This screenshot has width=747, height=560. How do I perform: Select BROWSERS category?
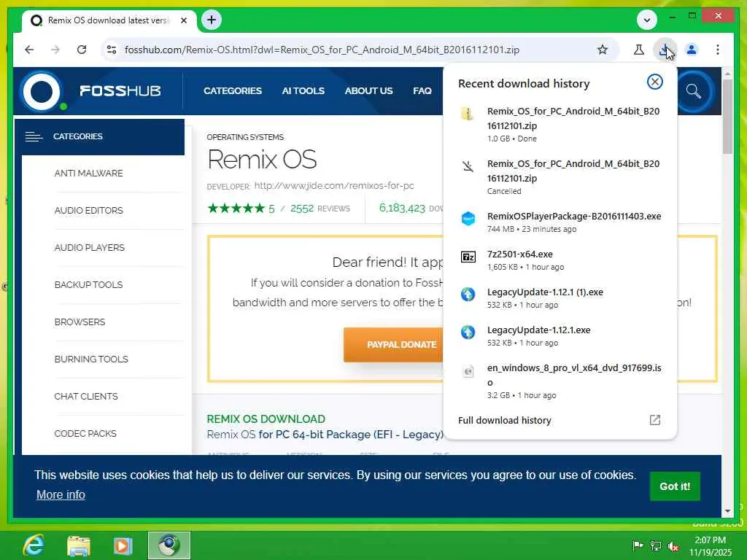click(x=80, y=322)
